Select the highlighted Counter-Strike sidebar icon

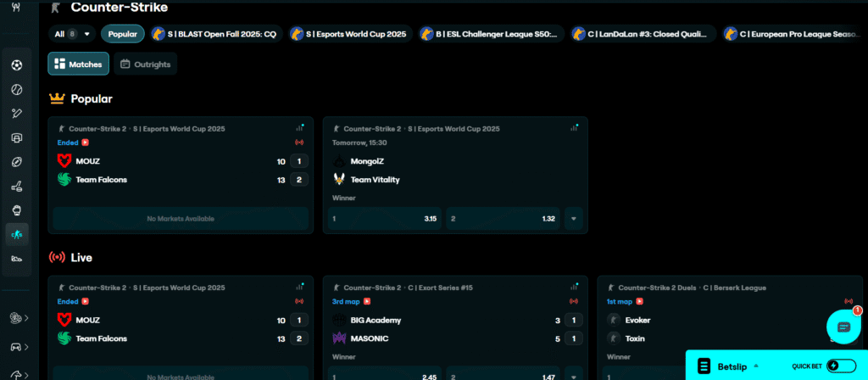(x=17, y=234)
